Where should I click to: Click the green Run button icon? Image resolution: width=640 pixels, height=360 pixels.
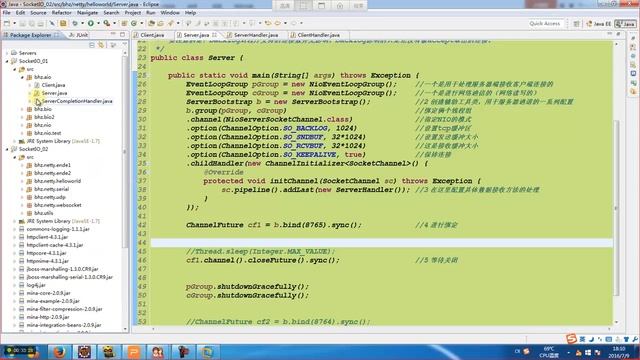[91, 24]
